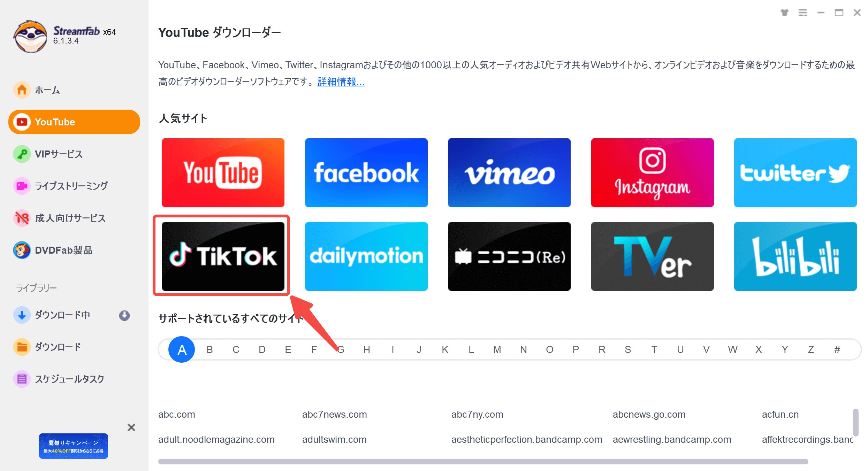
Task: Select letter K in site index
Action: pyautogui.click(x=445, y=349)
